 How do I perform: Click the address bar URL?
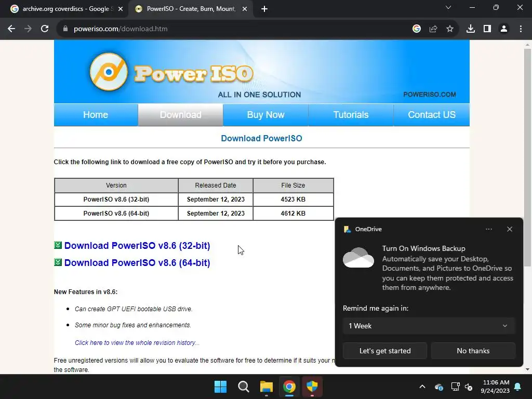point(121,29)
